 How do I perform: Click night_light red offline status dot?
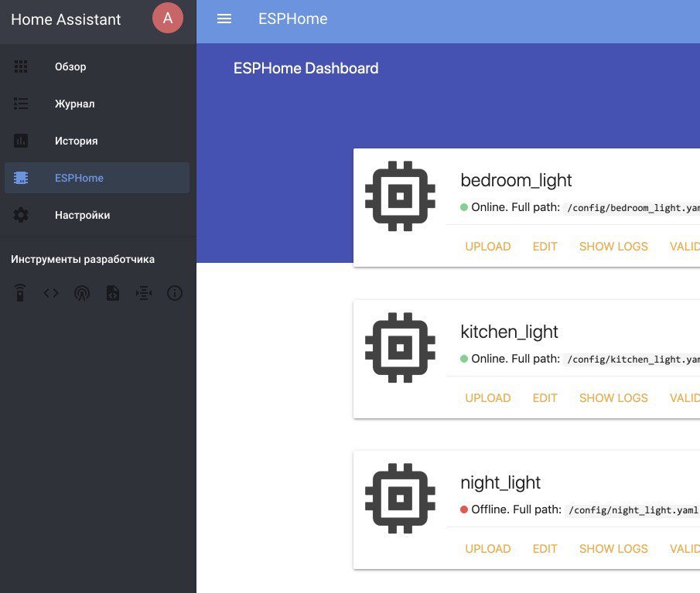pyautogui.click(x=464, y=510)
